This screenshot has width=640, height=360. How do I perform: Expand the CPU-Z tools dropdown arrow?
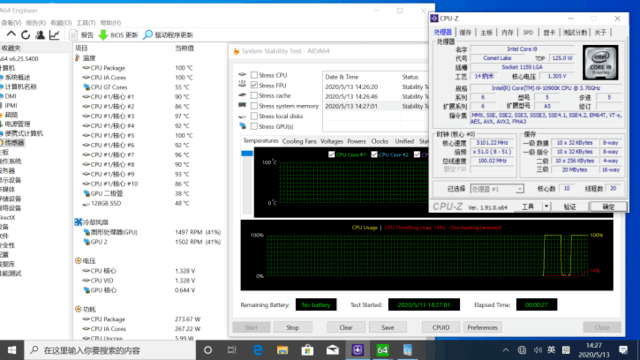[x=546, y=207]
